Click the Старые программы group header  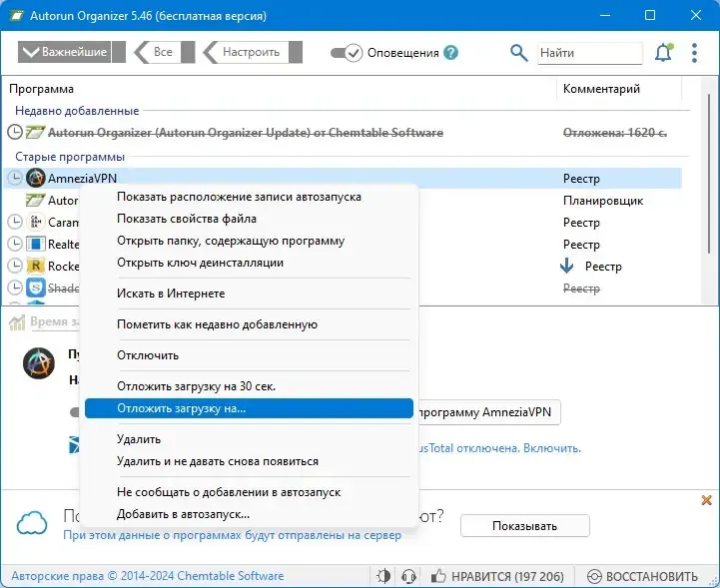(70, 157)
